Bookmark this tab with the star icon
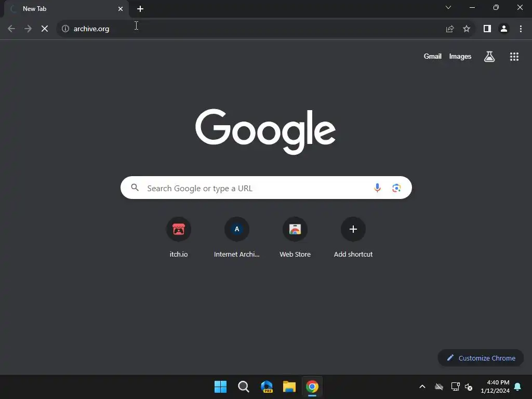The width and height of the screenshot is (532, 399). tap(467, 29)
